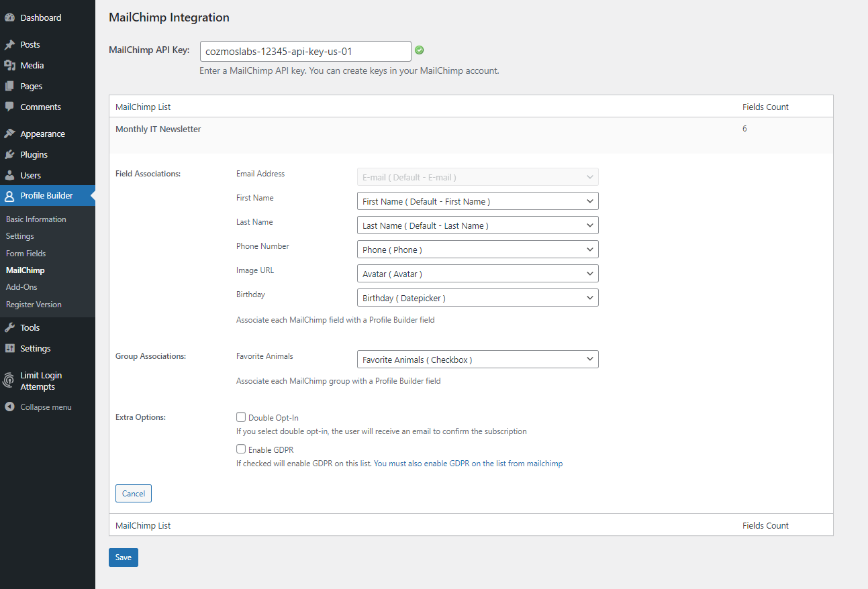Click the Profile Builder user icon
Image resolution: width=868 pixels, height=589 pixels.
9,196
